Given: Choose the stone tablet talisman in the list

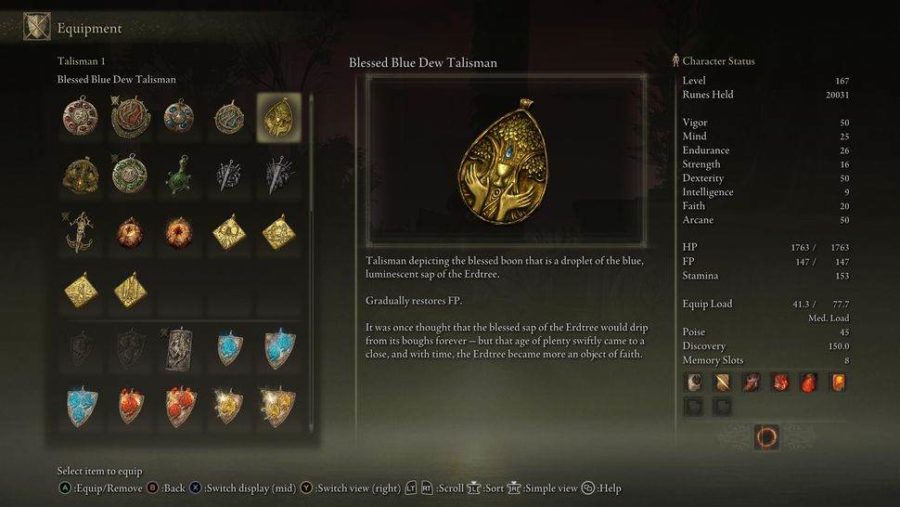Looking at the screenshot, I should pyautogui.click(x=179, y=349).
